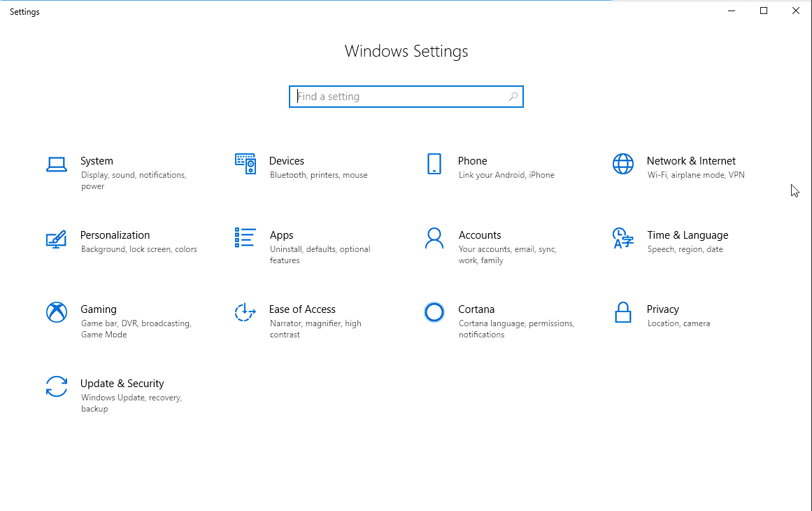Click the Devices keyboard icon
Screen dimensions: 812x511
[245, 164]
